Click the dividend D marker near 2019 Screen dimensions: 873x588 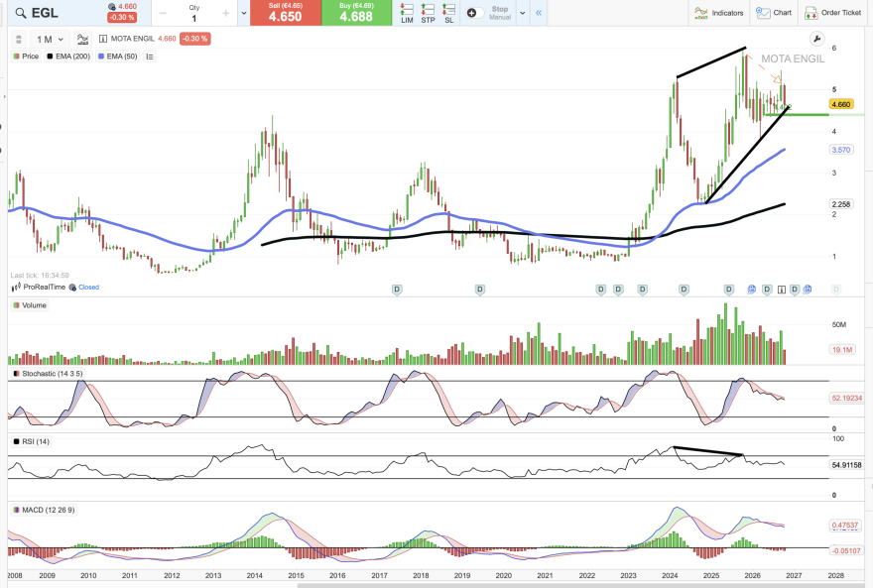pos(480,290)
